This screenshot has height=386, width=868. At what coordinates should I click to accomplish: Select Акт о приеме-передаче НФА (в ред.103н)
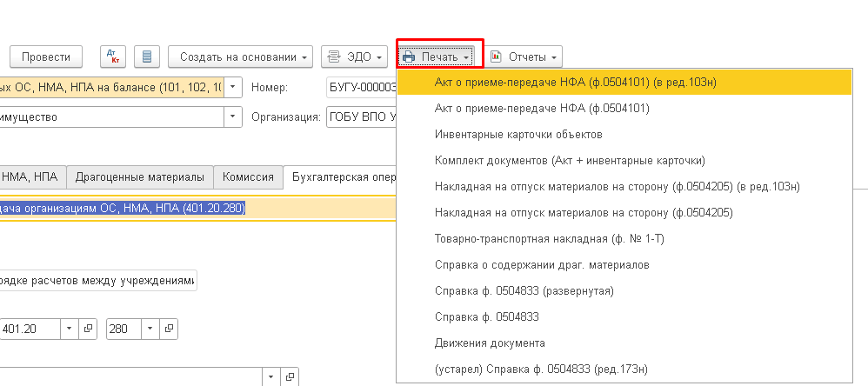574,83
